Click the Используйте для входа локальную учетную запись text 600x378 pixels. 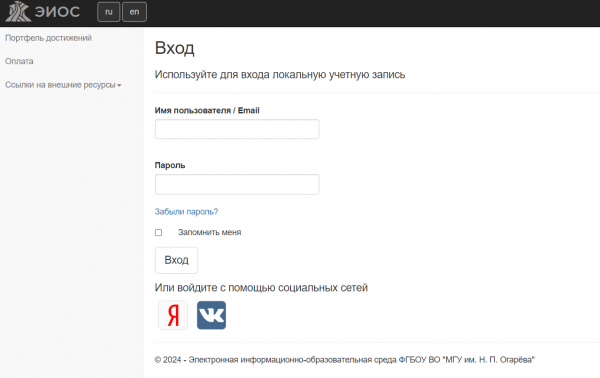(280, 75)
